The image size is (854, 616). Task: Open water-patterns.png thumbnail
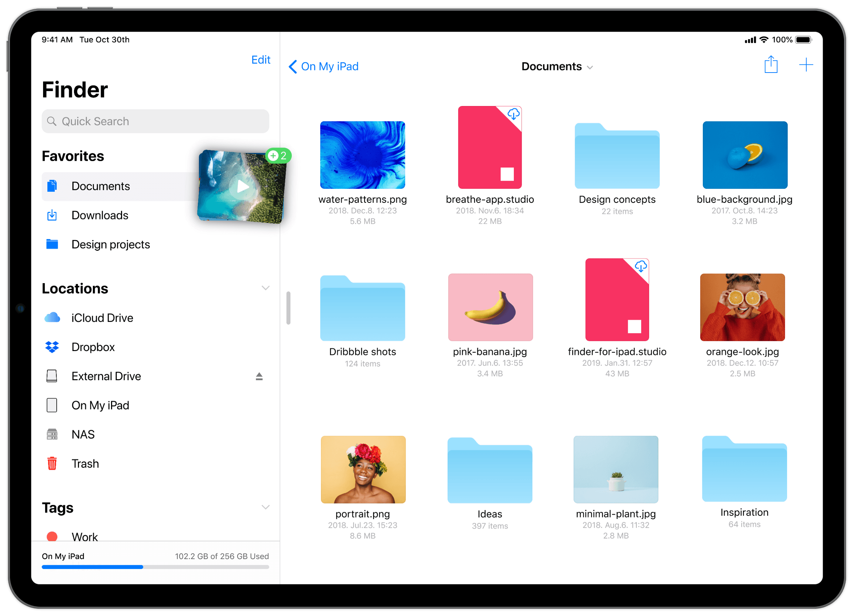point(363,155)
